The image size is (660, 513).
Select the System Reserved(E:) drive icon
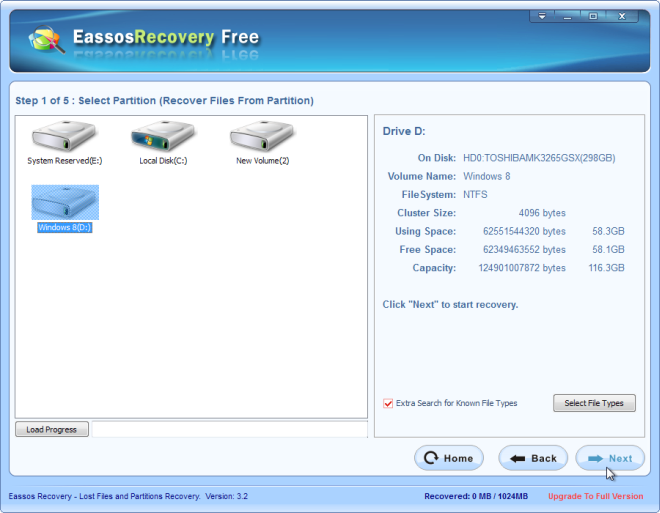click(x=64, y=136)
